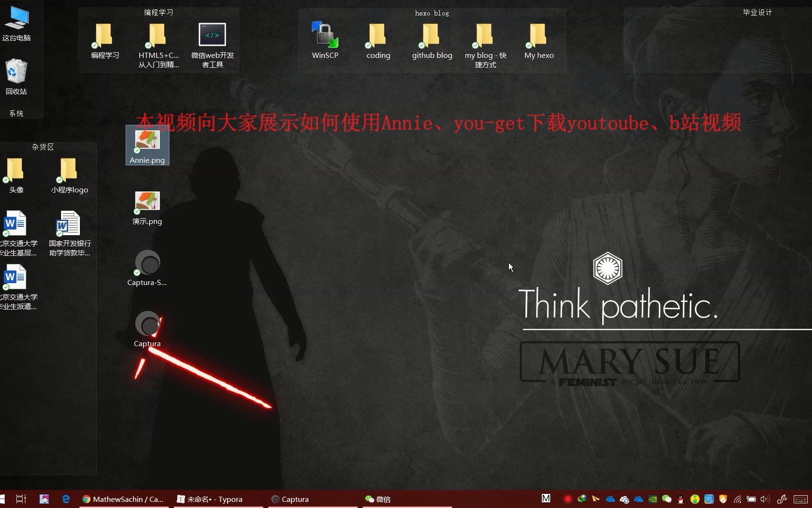This screenshot has height=508, width=812.
Task: Select the 头像 folder icon
Action: coord(16,176)
